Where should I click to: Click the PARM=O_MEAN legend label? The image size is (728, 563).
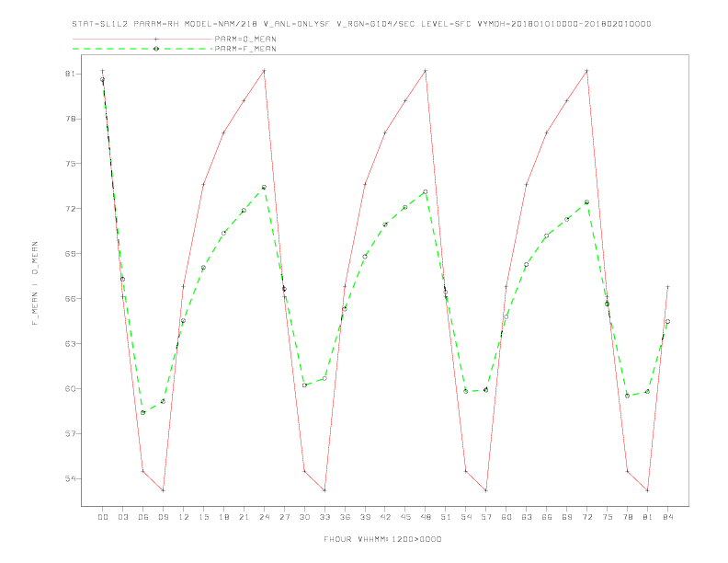tap(245, 39)
